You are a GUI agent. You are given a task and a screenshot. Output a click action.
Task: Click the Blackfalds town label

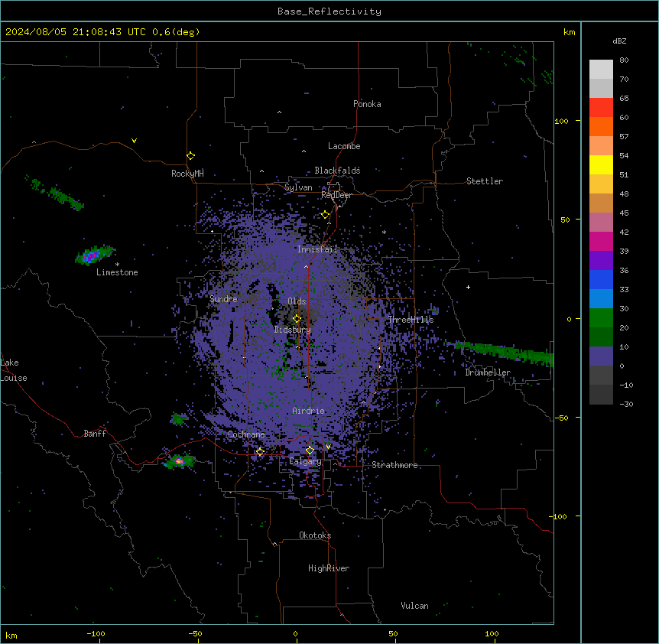337,171
